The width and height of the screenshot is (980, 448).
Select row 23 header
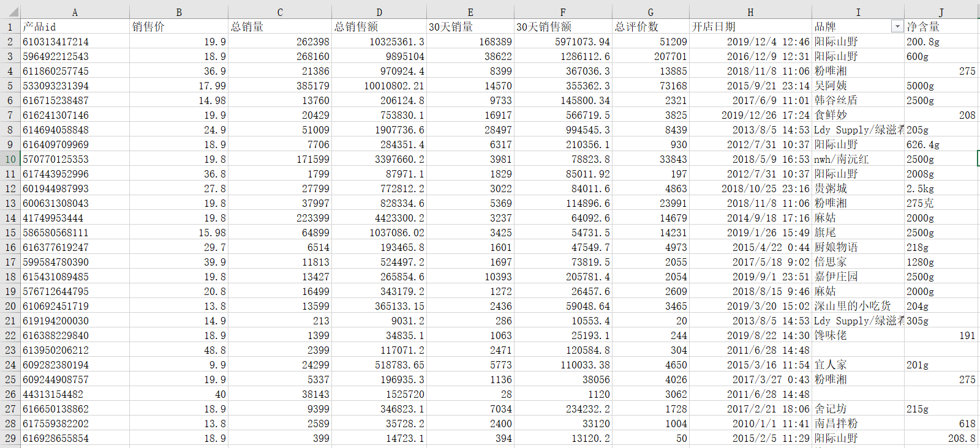[x=10, y=350]
